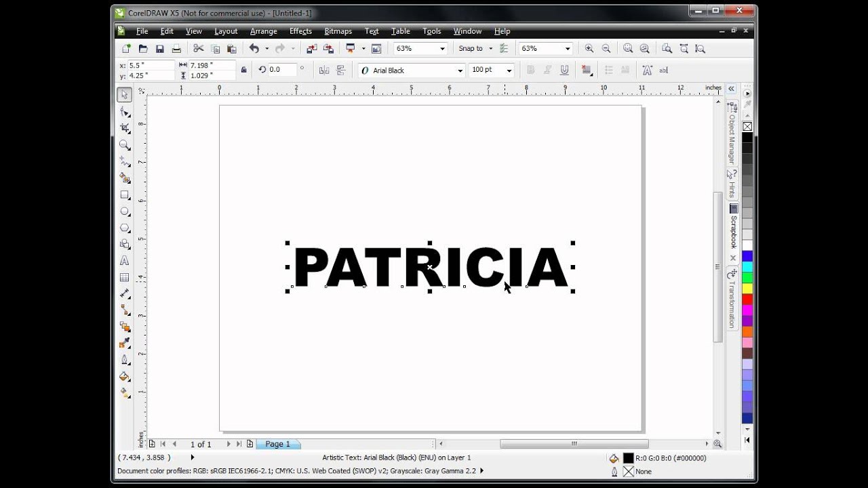Print the document

176,49
